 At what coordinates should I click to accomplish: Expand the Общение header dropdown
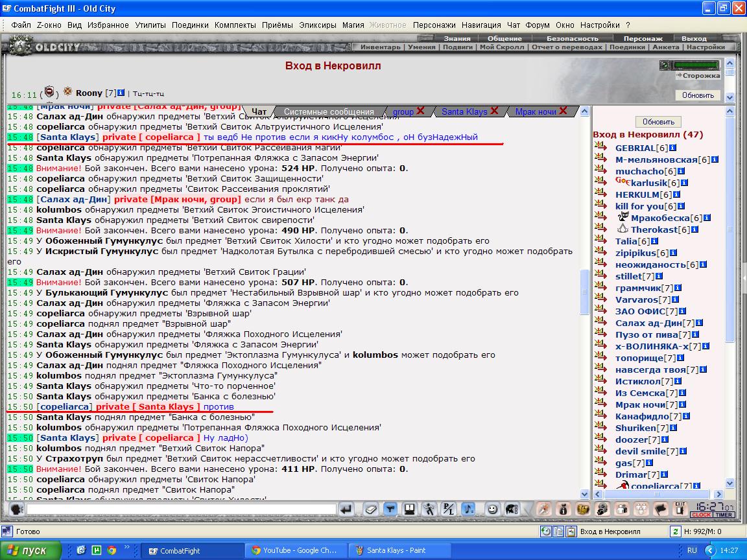(504, 39)
